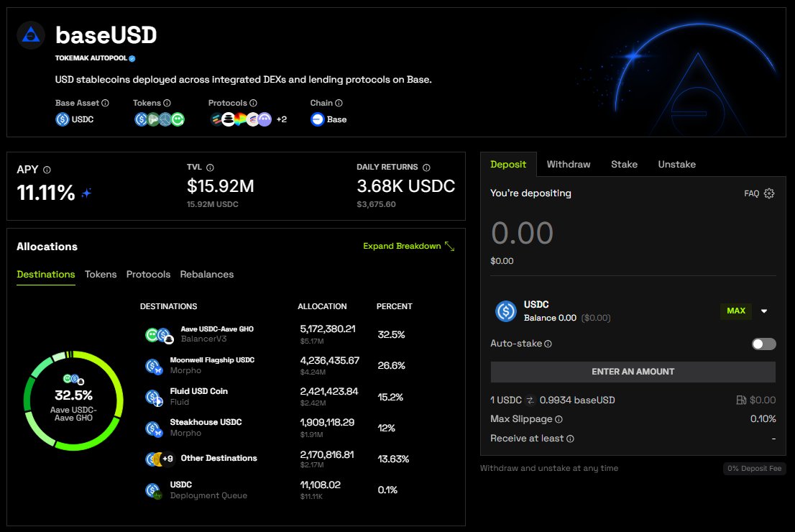
Task: Select the Tokens allocations tab
Action: pos(101,275)
